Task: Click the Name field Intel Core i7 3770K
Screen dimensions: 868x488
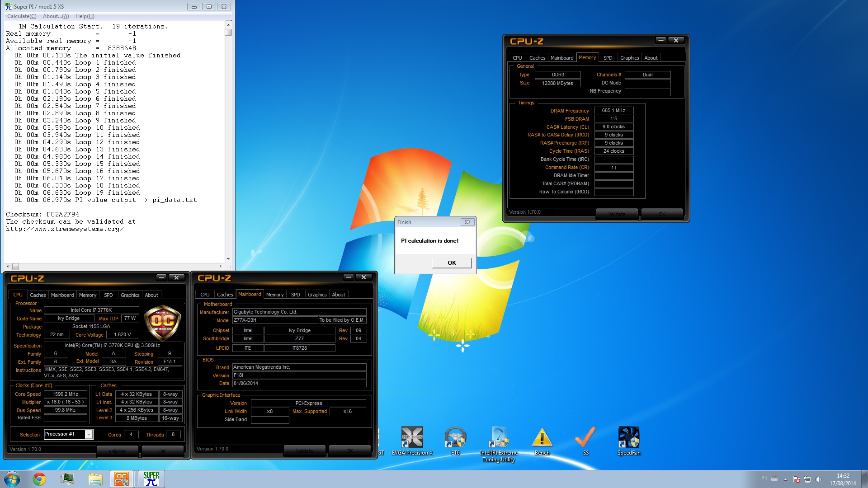Action: [91, 310]
